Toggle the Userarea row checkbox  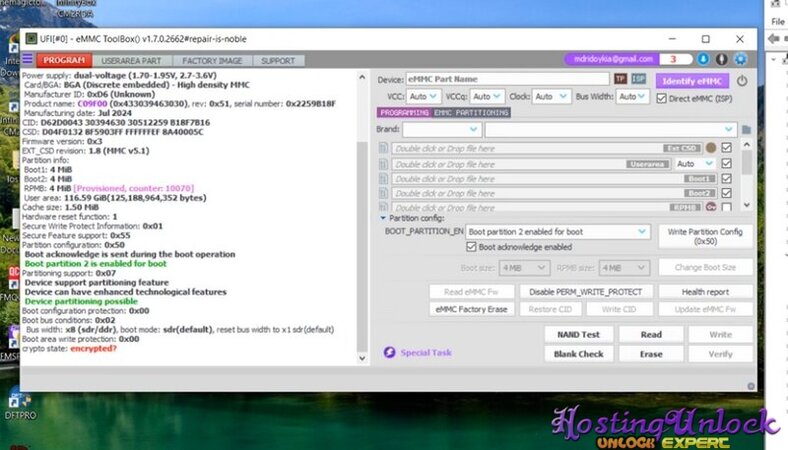[726, 163]
